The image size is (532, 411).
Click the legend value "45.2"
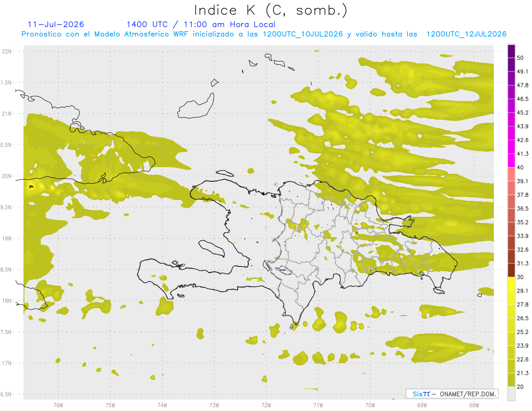pos(523,113)
